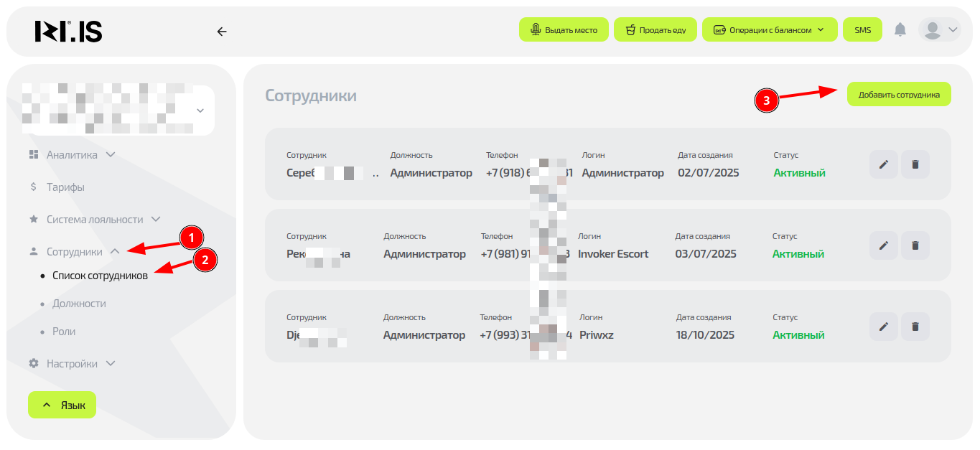Go to Должности submenu item
This screenshot has width=980, height=450.
click(x=79, y=304)
